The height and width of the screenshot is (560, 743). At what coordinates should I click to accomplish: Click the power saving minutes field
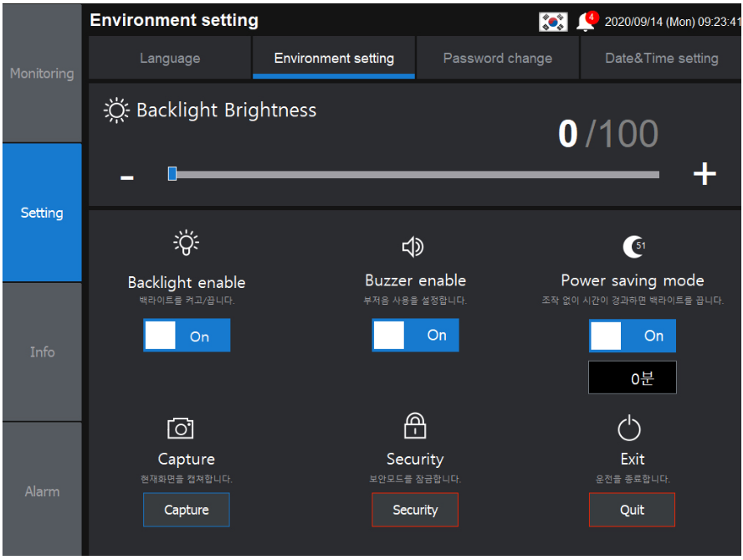[633, 378]
